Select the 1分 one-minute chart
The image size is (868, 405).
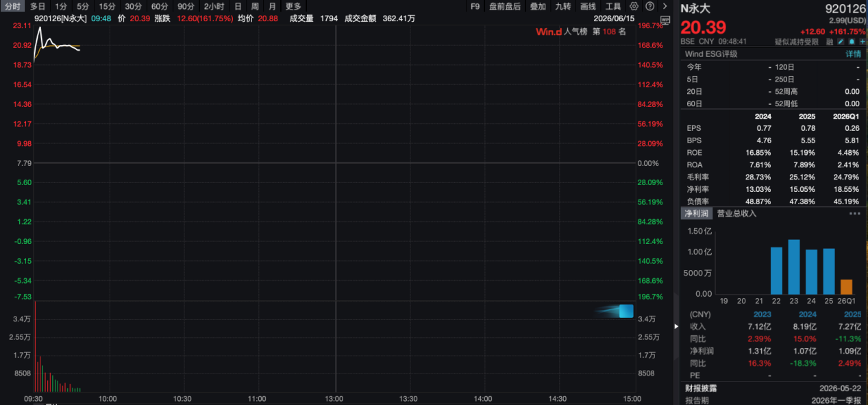61,6
